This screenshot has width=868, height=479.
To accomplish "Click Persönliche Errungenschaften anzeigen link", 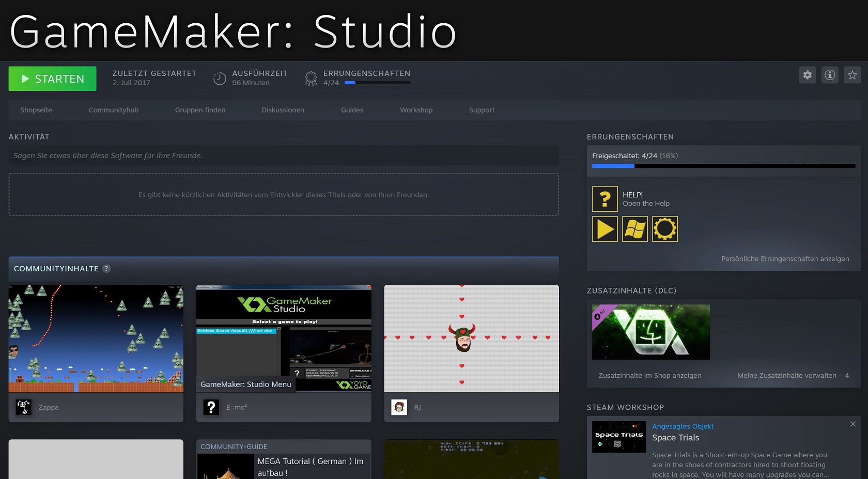I will 785,259.
